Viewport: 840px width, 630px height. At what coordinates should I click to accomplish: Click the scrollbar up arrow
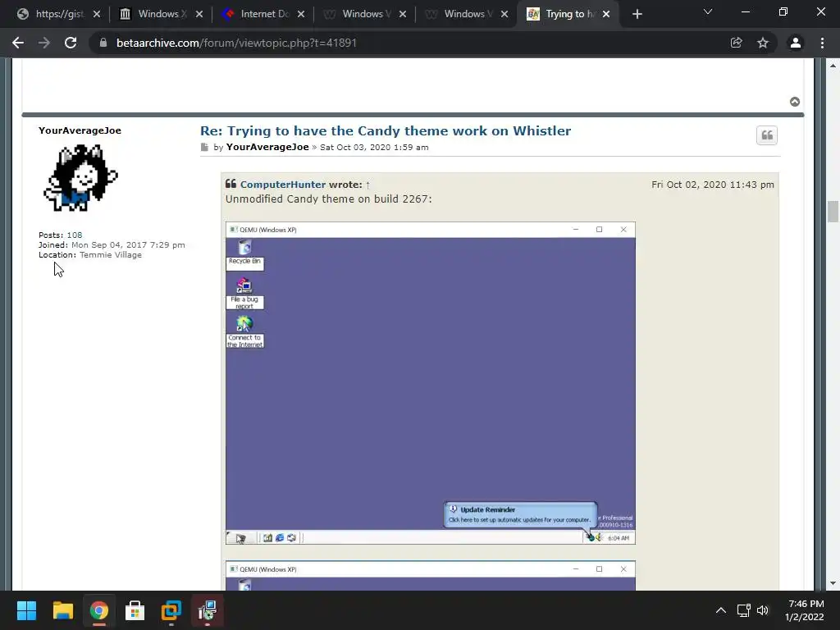833,66
